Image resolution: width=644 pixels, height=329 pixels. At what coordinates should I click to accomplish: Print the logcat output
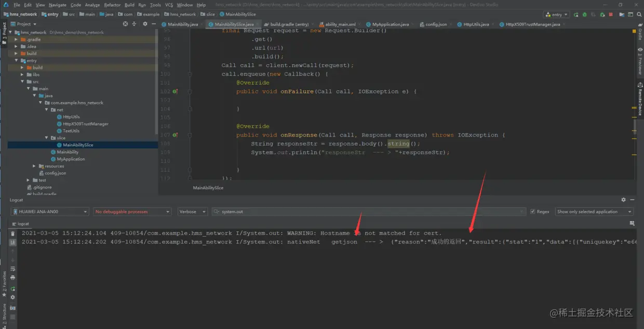pyautogui.click(x=12, y=278)
